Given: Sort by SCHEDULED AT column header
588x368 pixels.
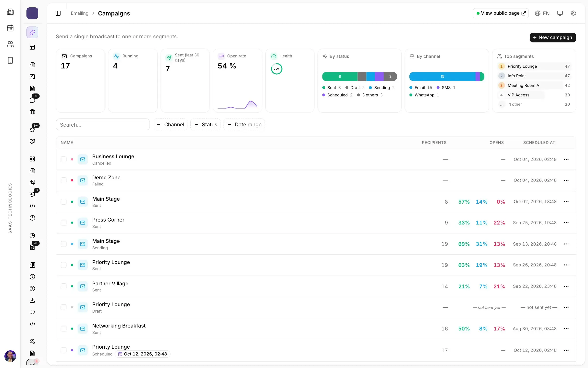Looking at the screenshot, I should [539, 143].
